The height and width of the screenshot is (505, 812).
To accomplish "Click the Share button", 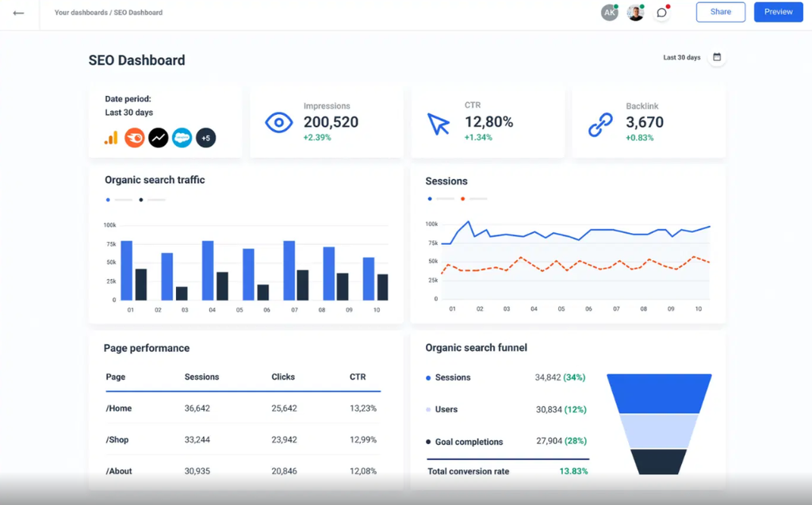I will 720,12.
